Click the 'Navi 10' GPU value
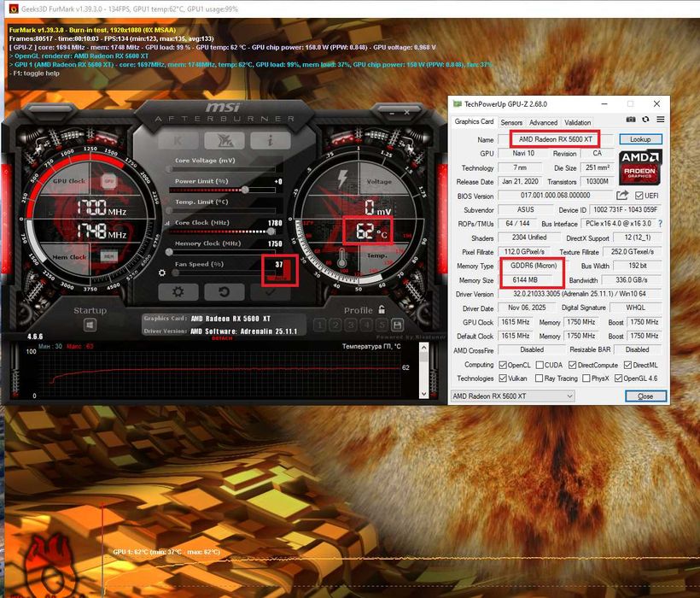Screen dimensions: 700x598 point(523,153)
